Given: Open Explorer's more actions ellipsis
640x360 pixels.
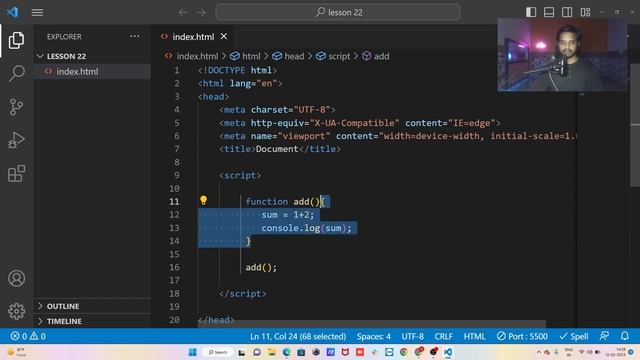Looking at the screenshot, I should pyautogui.click(x=134, y=36).
